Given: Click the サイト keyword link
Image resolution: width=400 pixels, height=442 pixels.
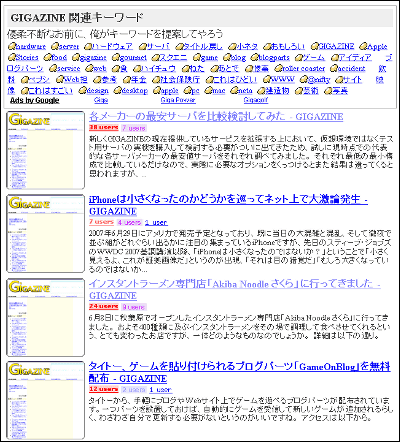Looking at the screenshot, I should pos(352,80).
